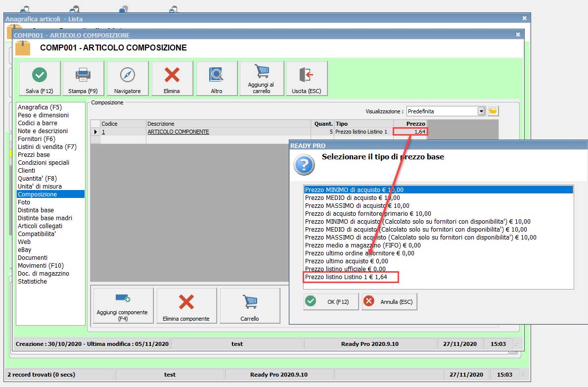Save the article with Salva (F12)
Viewport: 588px width, 387px height.
[x=40, y=79]
